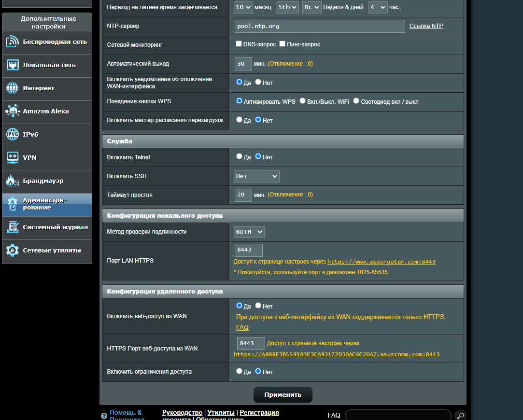Open the Ссылка NTP link

tap(426, 26)
